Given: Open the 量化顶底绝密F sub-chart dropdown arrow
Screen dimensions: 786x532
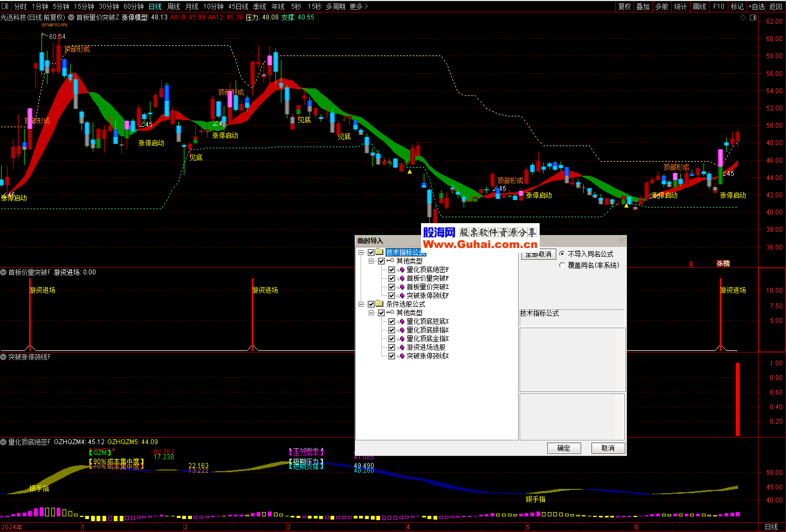Looking at the screenshot, I should tap(3, 442).
